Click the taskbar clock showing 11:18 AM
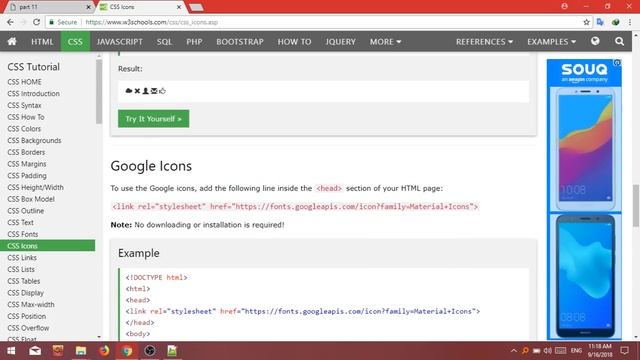 [600, 351]
